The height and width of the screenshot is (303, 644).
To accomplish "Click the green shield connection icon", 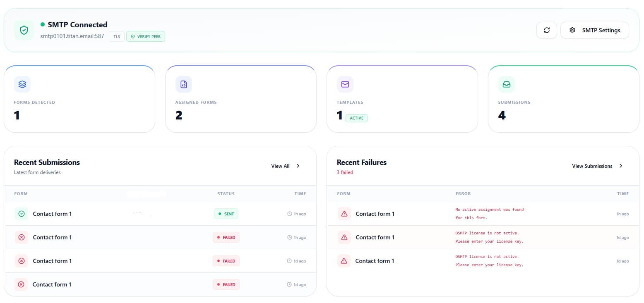I will [x=24, y=30].
